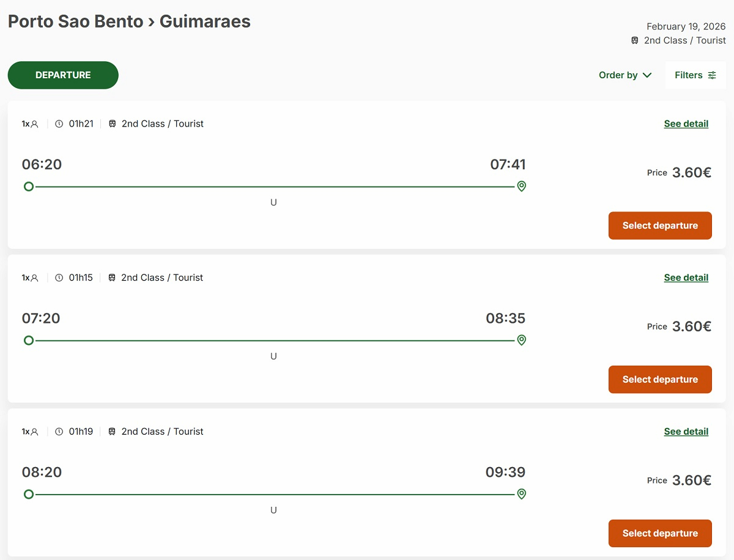Screen dimensions: 734x560
Task: Click destination pin icon for 07:41 arrival
Action: [521, 186]
